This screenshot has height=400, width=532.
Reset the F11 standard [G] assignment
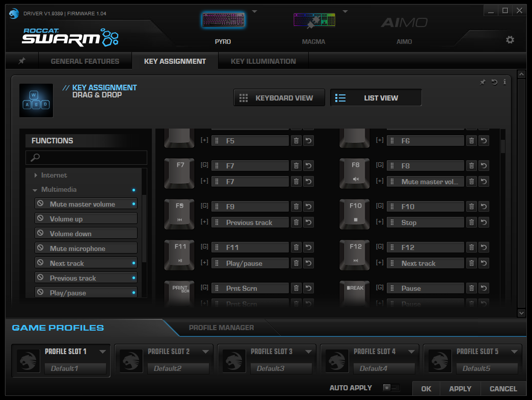[x=308, y=247]
